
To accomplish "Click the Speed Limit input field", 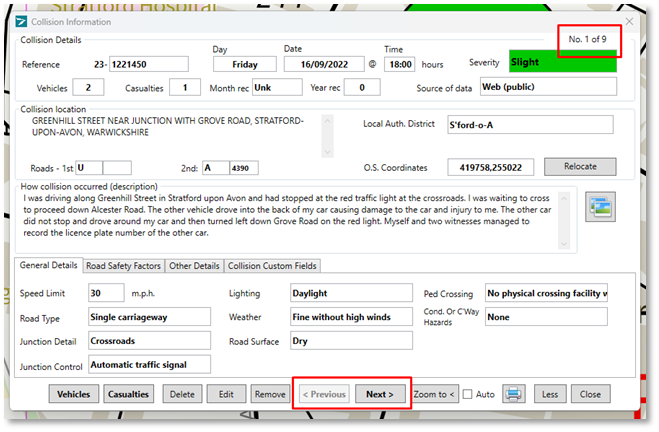I will coord(106,293).
